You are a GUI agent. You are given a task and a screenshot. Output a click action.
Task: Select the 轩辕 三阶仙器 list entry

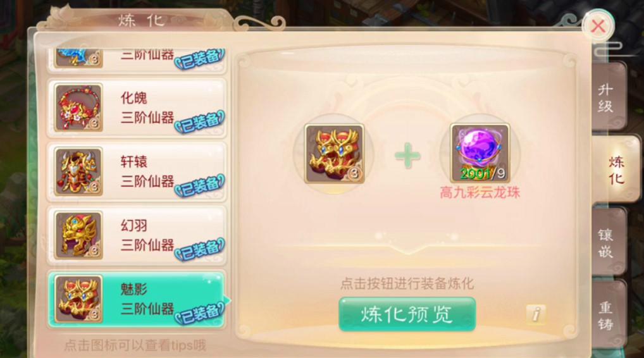pos(137,171)
